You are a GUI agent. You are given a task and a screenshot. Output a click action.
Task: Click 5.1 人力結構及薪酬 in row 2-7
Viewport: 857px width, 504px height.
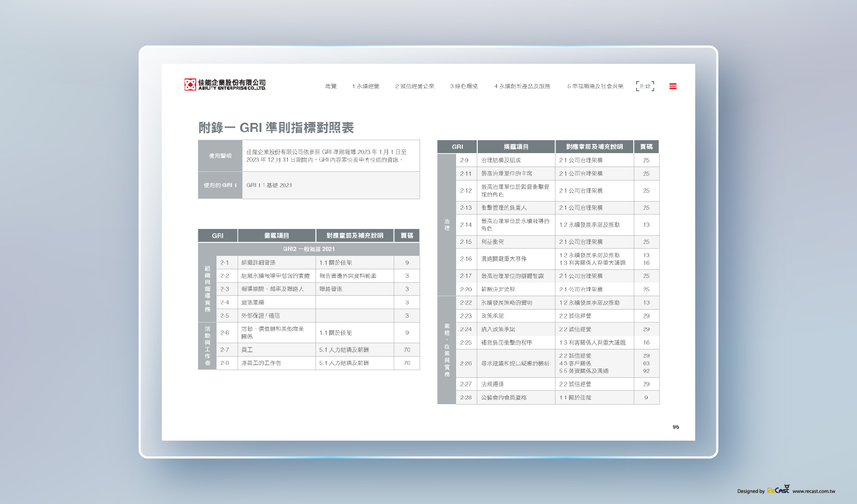[x=344, y=350]
